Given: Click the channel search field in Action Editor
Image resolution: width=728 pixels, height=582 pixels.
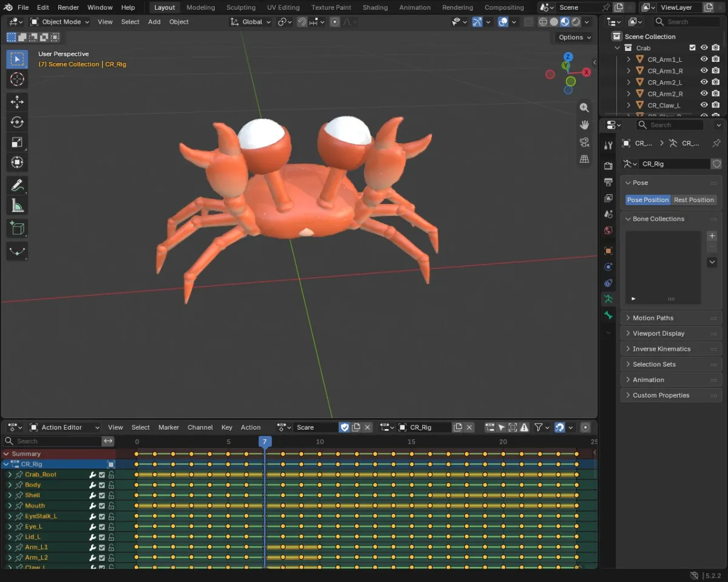Looking at the screenshot, I should coord(53,441).
